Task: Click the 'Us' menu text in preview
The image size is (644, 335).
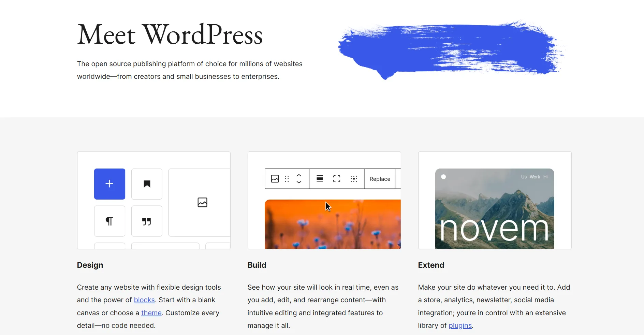Action: click(524, 177)
